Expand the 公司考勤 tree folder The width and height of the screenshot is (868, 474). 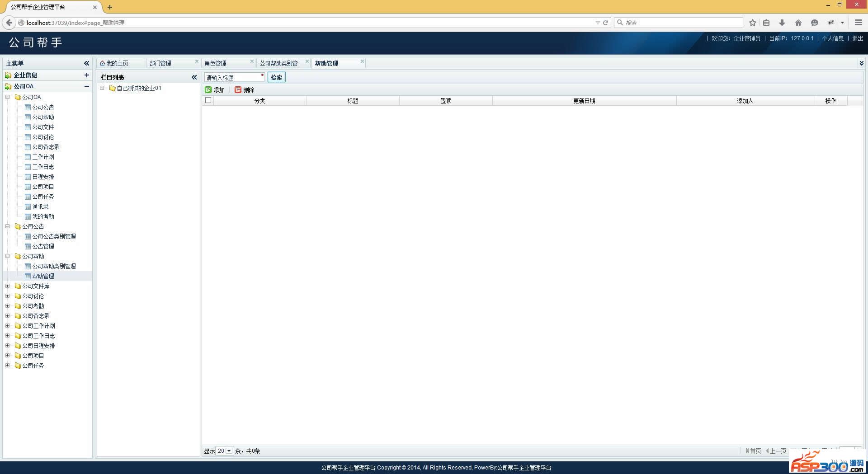[7, 306]
